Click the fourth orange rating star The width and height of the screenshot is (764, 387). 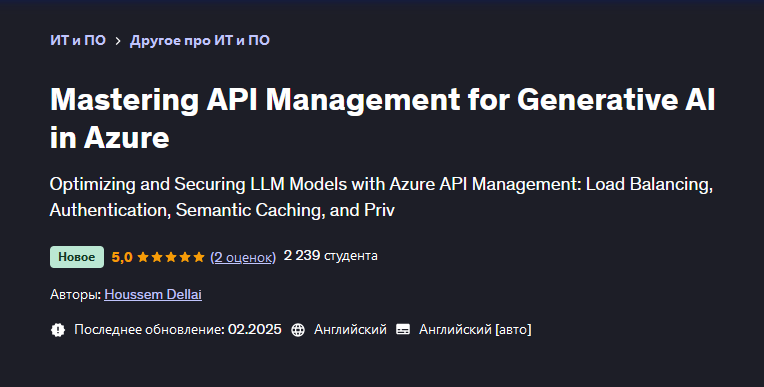tap(185, 257)
